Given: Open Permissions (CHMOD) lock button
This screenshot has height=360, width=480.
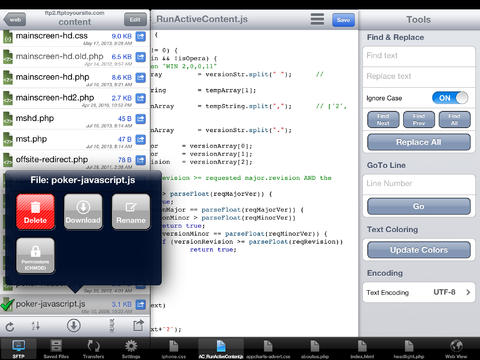Looking at the screenshot, I should pyautogui.click(x=35, y=256).
